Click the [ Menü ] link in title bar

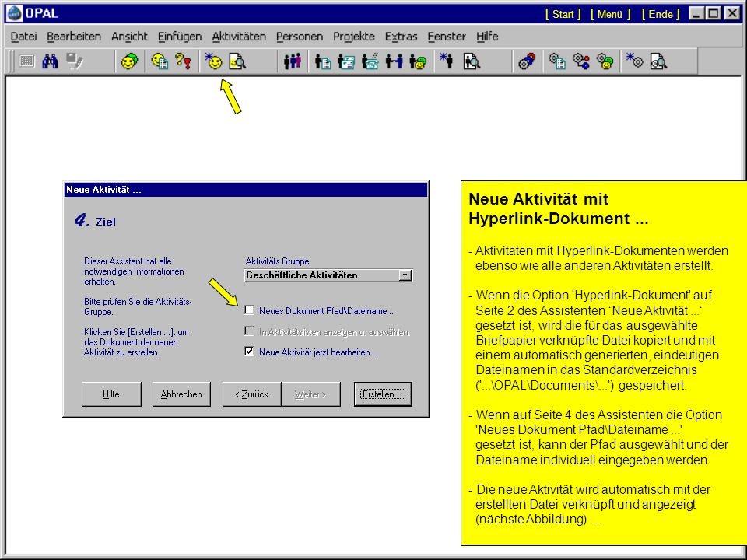point(610,14)
